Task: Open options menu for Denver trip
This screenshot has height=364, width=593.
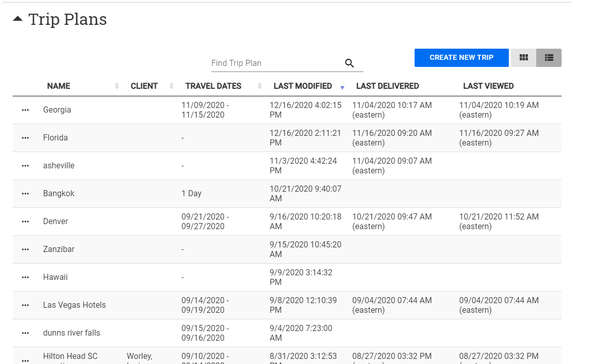Action: [25, 222]
